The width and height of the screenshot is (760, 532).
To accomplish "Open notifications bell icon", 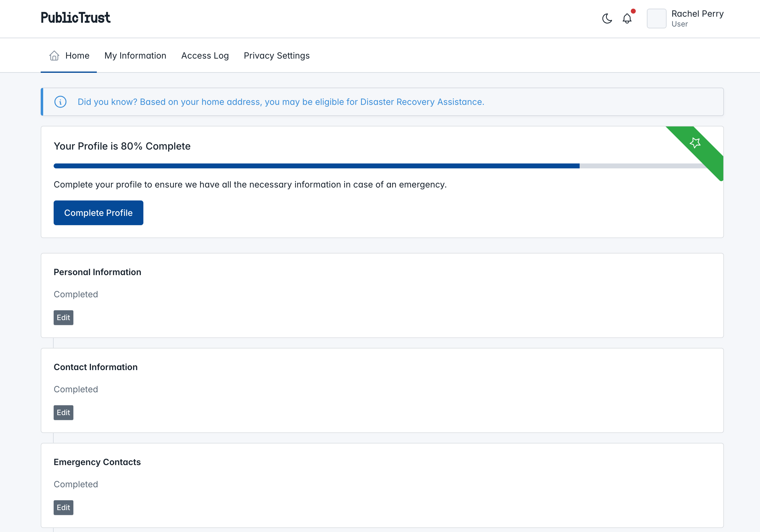I will point(627,19).
